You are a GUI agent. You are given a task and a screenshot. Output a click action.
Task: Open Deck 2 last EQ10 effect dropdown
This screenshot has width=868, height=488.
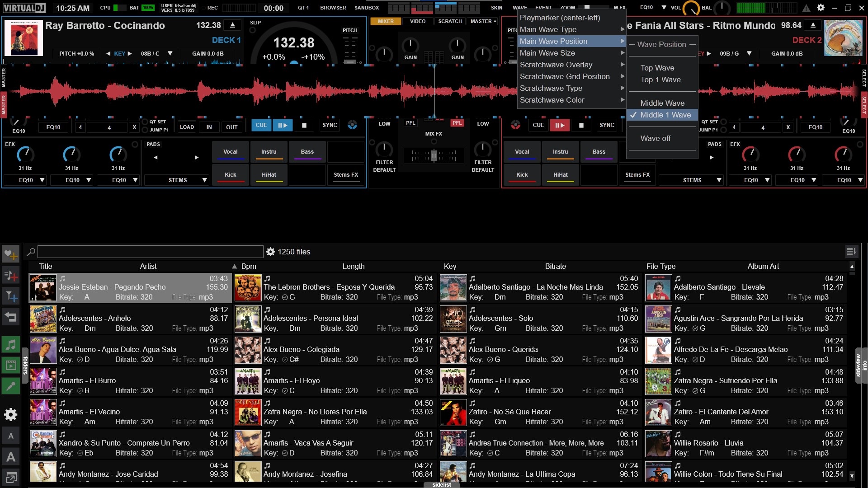[844, 180]
